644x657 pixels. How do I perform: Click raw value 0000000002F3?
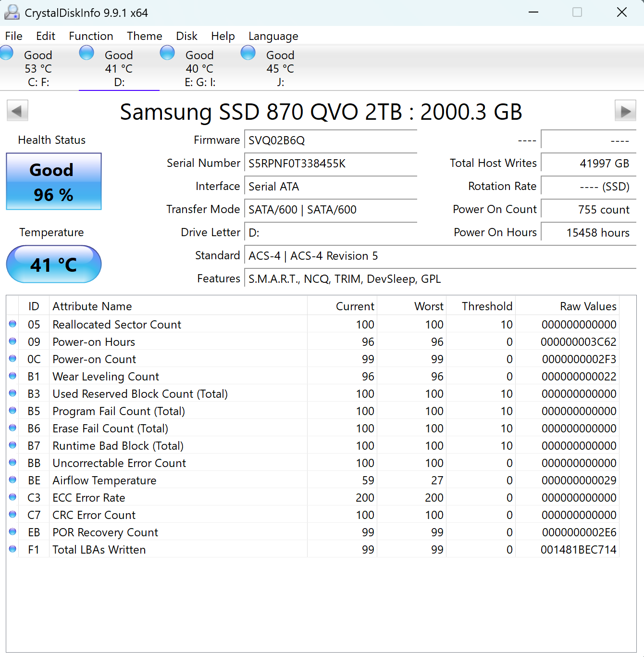(x=579, y=359)
